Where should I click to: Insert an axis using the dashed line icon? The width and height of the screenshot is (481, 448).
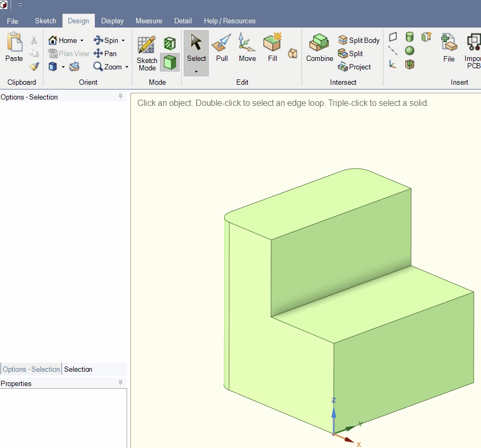point(393,51)
